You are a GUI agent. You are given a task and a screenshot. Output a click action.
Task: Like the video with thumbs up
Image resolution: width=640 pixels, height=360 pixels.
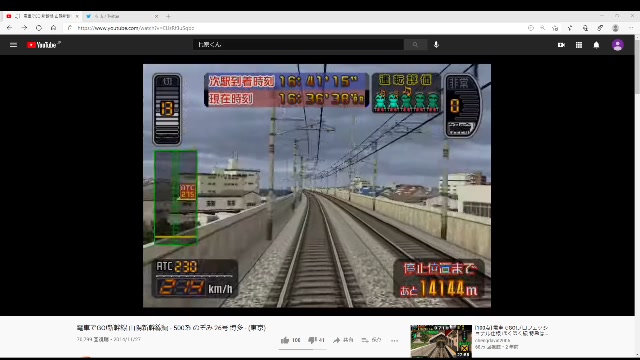[x=290, y=340]
